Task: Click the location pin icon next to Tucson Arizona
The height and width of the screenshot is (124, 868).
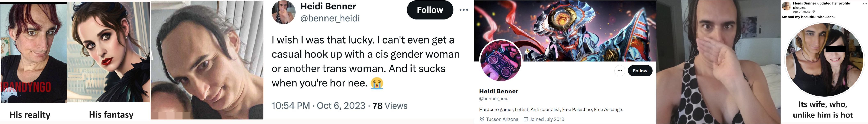Action: (482, 119)
